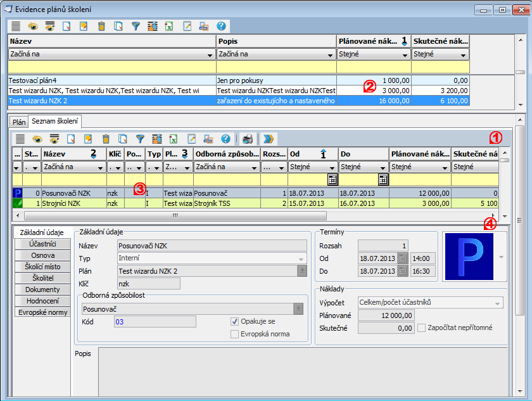
Task: Open the Typ 'Interní' dropdown
Action: 301,258
